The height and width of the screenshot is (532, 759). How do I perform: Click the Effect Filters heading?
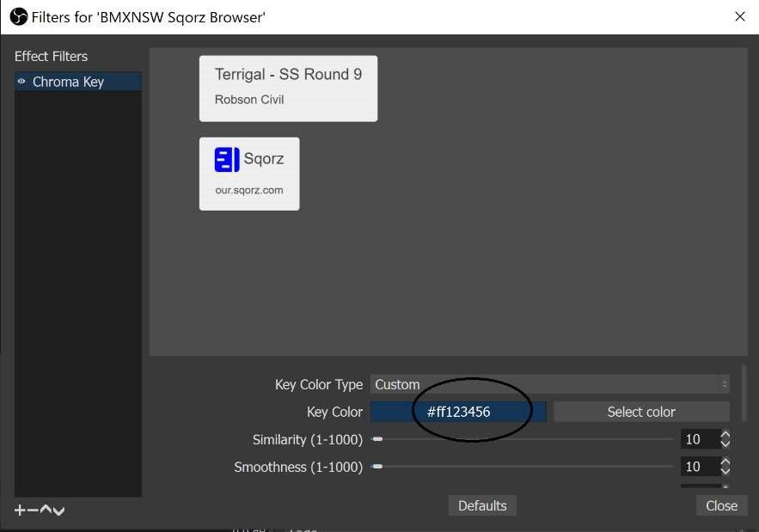[51, 56]
